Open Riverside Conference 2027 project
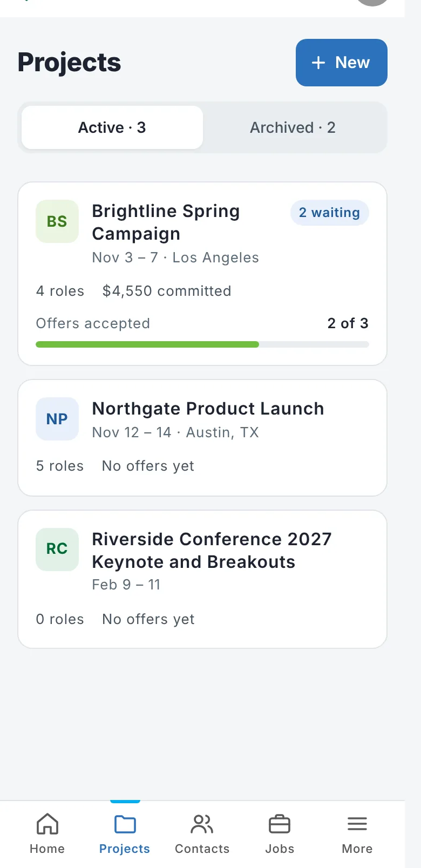The height and width of the screenshot is (868, 421). [x=202, y=579]
